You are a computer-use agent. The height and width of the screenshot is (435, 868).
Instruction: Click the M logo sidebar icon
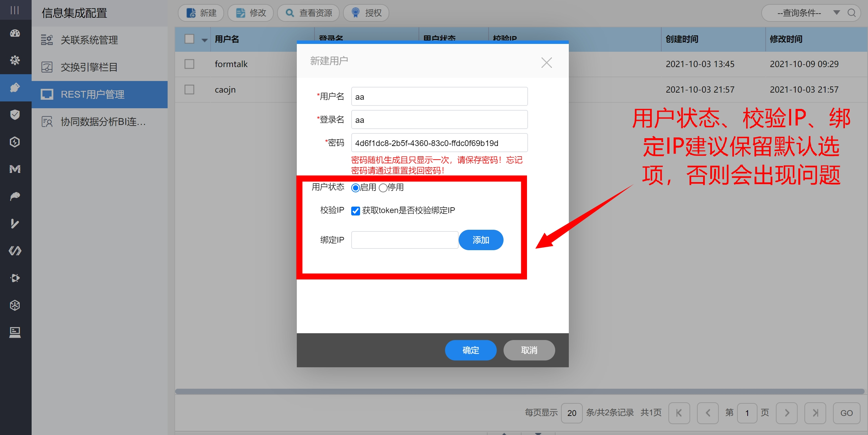[x=15, y=169]
